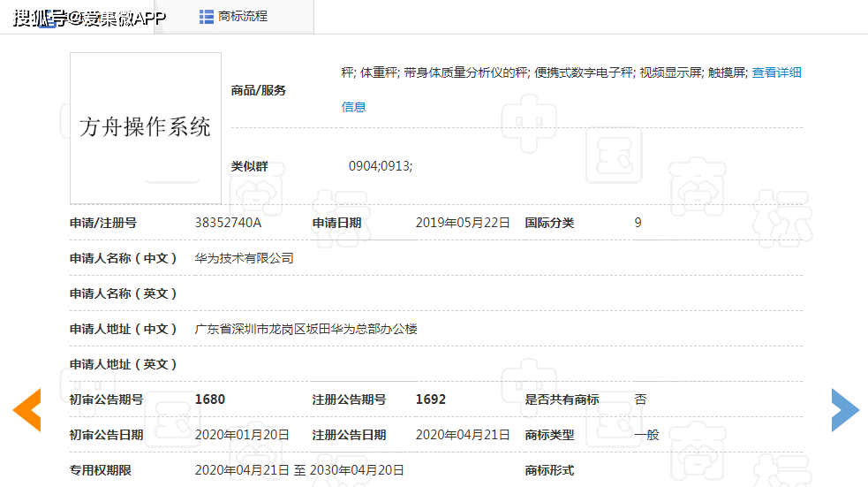Select registration number 38352740A
The width and height of the screenshot is (868, 487).
228,223
